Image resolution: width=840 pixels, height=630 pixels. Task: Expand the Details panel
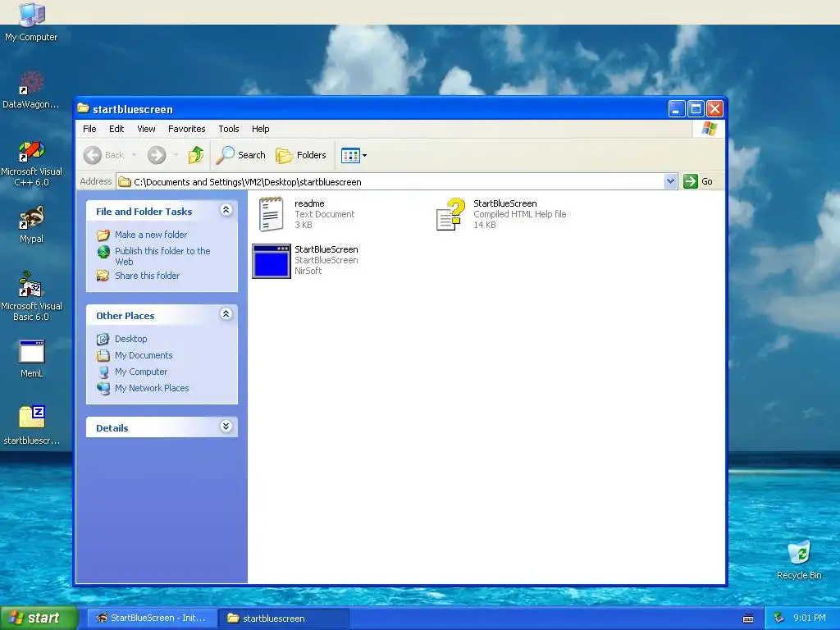pos(226,427)
